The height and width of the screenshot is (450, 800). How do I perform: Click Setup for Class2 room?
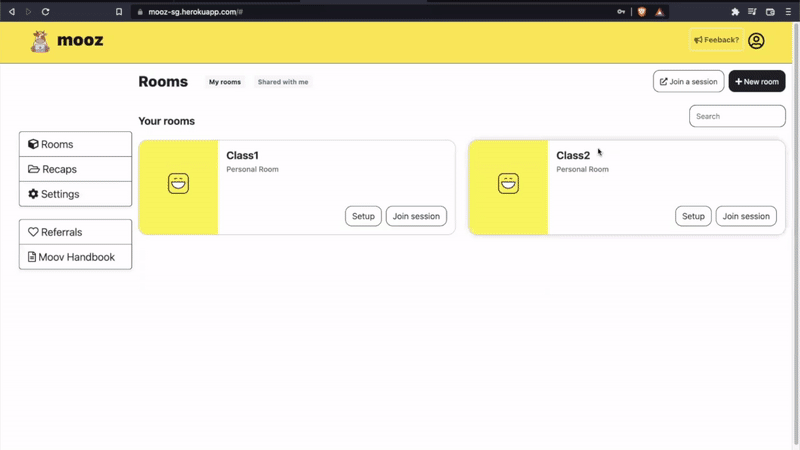(693, 216)
